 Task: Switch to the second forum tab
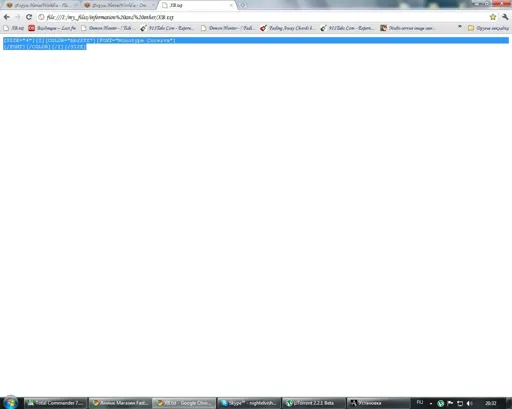pos(119,5)
